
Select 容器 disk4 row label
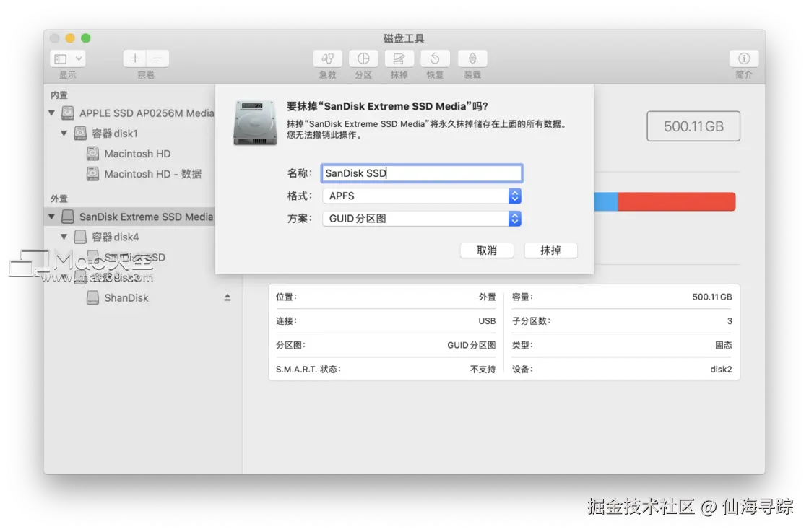[x=115, y=237]
